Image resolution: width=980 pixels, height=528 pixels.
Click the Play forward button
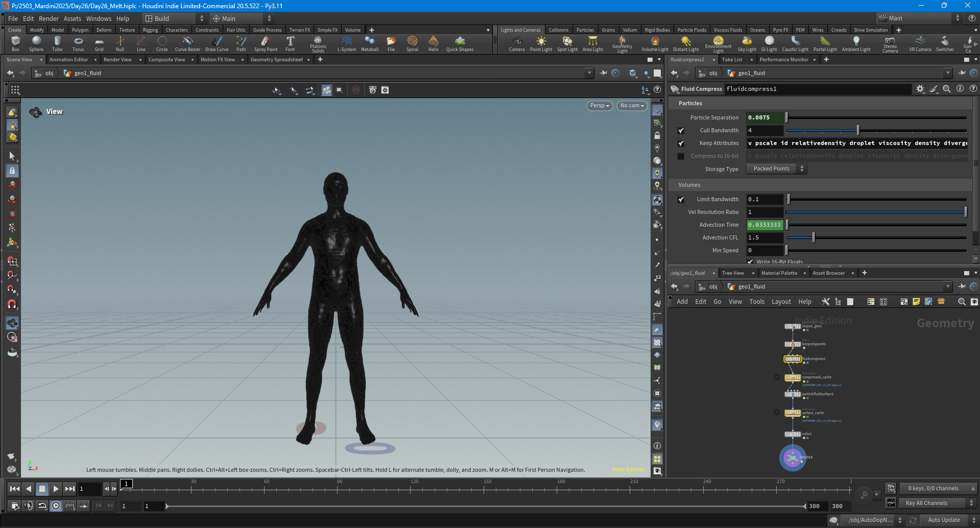click(56, 489)
